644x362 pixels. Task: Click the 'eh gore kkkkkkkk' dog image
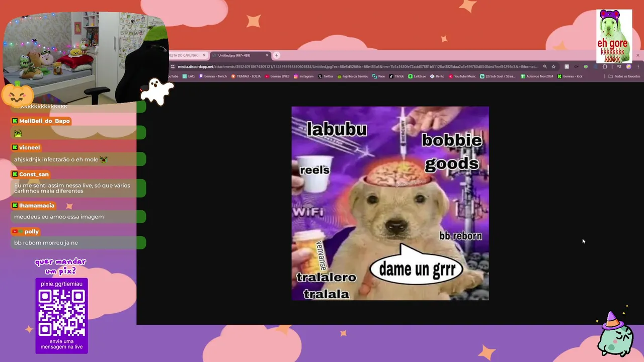point(614,36)
